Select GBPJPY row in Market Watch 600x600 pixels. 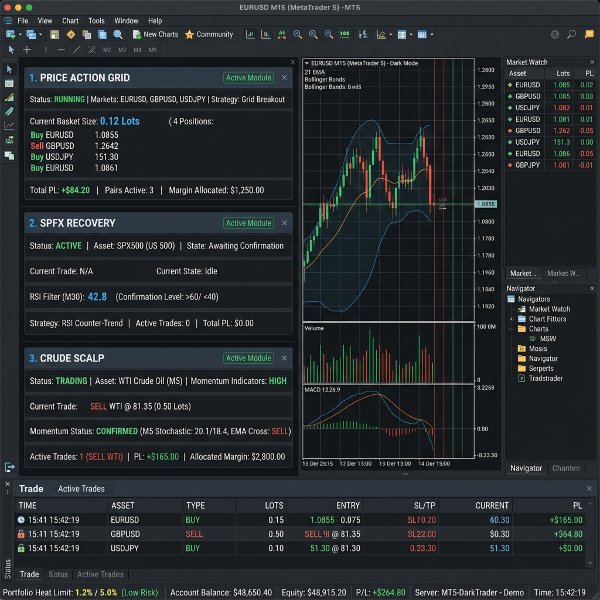click(x=550, y=165)
